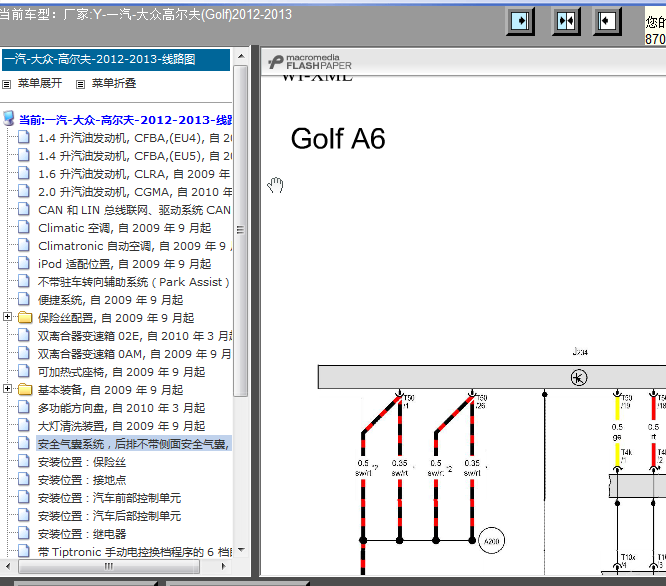Click the page icon beside 安装位置：继电器
The width and height of the screenshot is (666, 586).
click(x=24, y=533)
